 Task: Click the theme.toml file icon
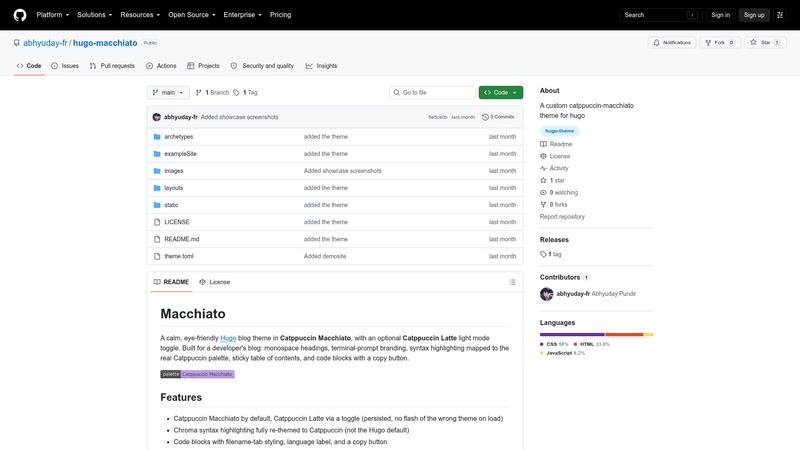pyautogui.click(x=157, y=256)
